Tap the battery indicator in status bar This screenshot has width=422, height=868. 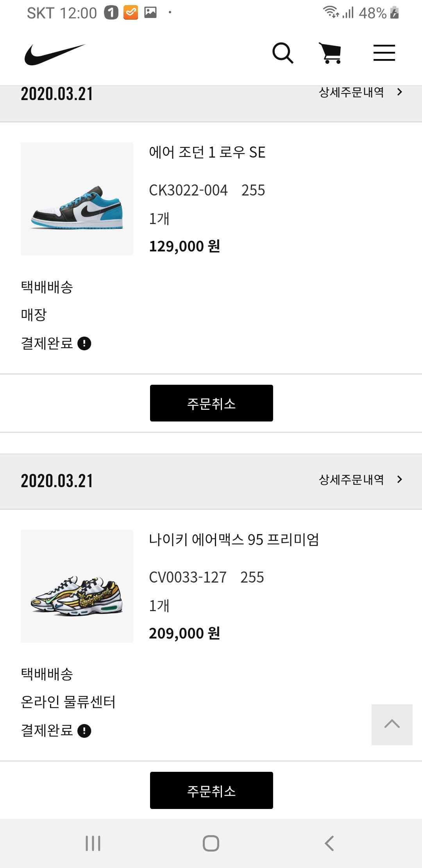(x=395, y=13)
